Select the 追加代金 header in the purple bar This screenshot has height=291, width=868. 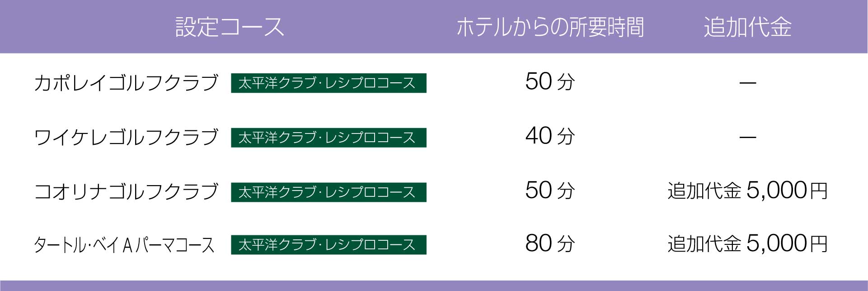(x=747, y=27)
